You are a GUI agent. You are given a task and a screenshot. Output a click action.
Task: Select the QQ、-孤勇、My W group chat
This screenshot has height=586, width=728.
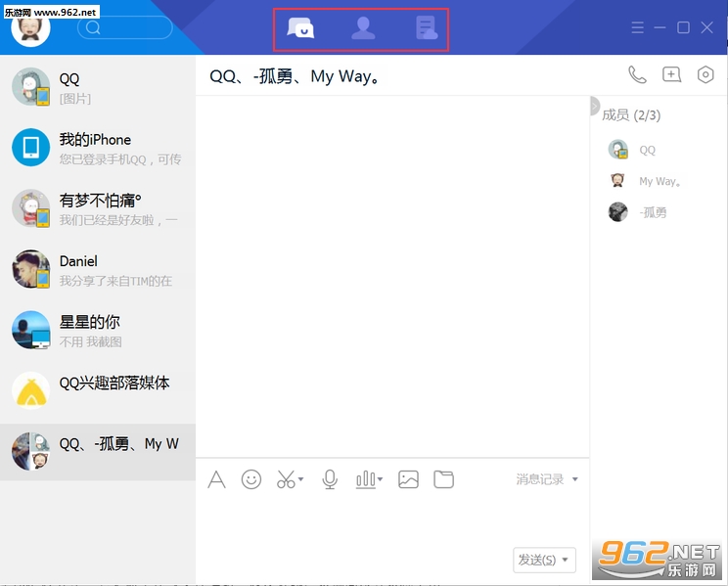coord(98,452)
